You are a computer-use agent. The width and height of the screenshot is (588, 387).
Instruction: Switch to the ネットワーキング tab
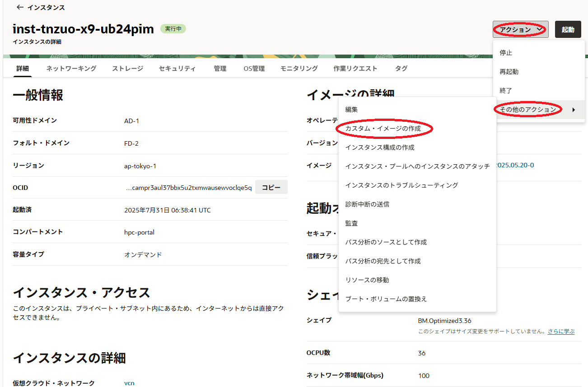71,69
